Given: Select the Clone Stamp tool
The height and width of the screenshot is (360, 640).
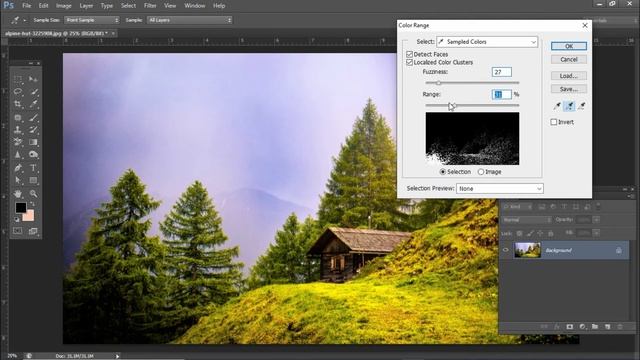Looking at the screenshot, I should [x=18, y=130].
